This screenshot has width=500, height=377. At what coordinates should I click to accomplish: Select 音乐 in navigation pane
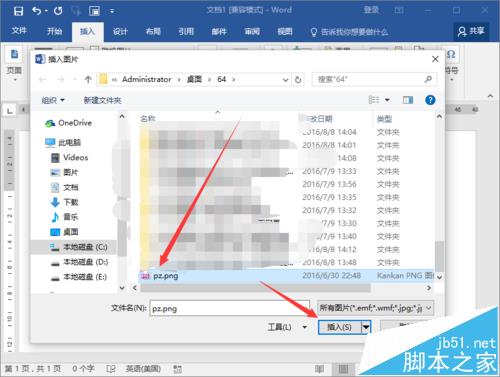coord(64,217)
